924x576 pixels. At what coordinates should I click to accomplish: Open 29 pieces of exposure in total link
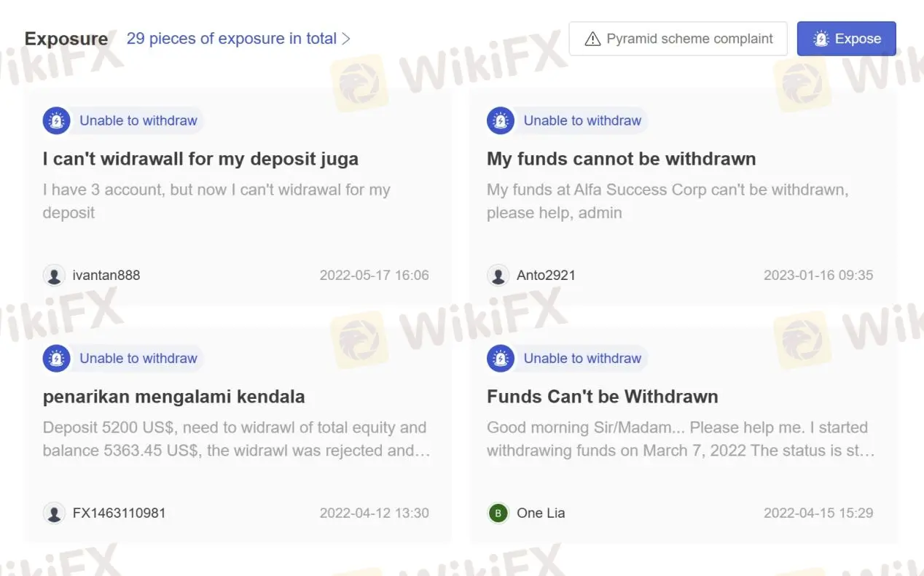click(232, 39)
